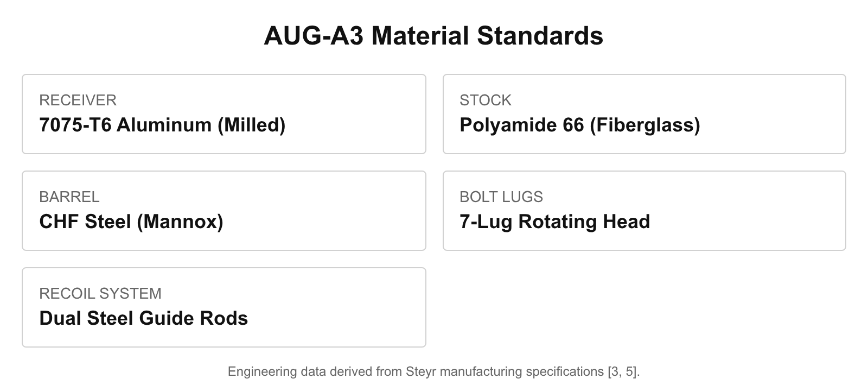Select the RECOIL SYSTEM card label
This screenshot has width=868, height=391.
pos(100,293)
